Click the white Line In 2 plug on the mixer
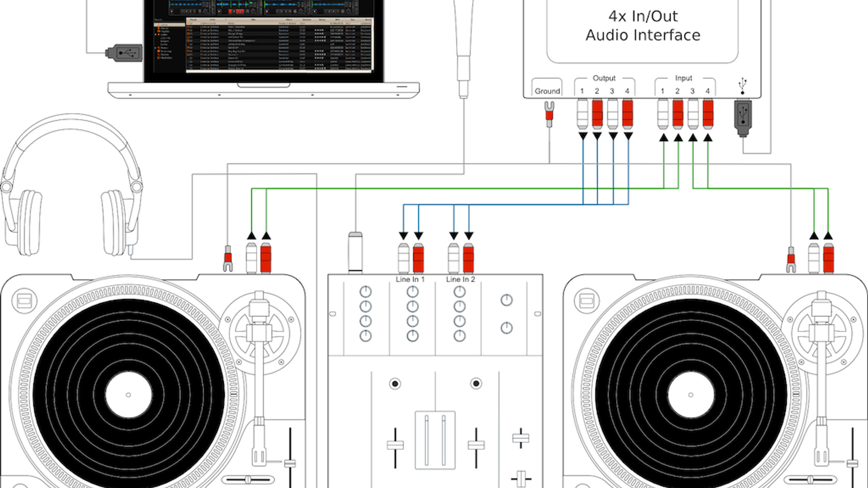The height and width of the screenshot is (488, 868). [x=453, y=258]
